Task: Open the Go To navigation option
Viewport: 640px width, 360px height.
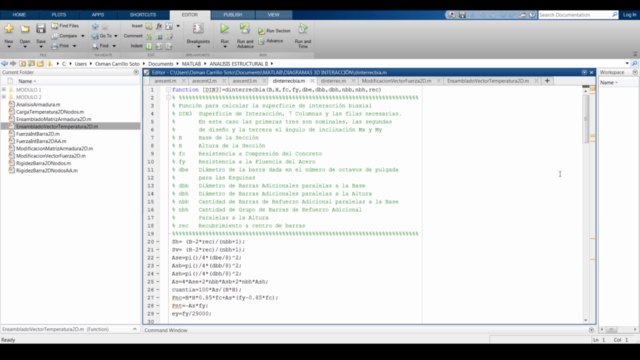Action: (102, 36)
